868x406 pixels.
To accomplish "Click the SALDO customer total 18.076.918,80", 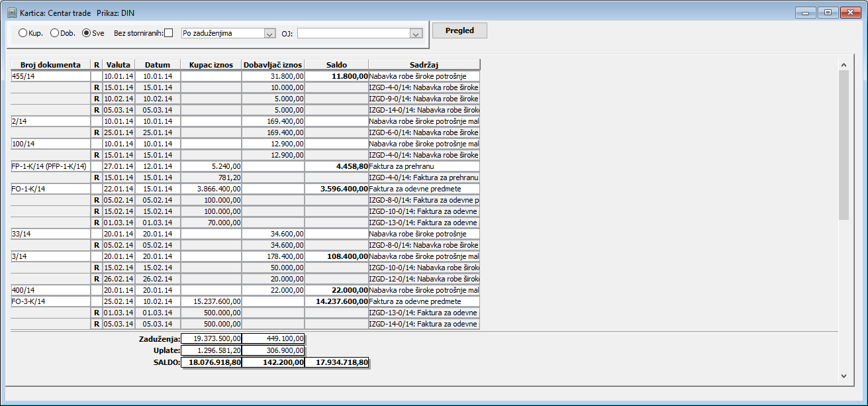I will click(x=211, y=362).
